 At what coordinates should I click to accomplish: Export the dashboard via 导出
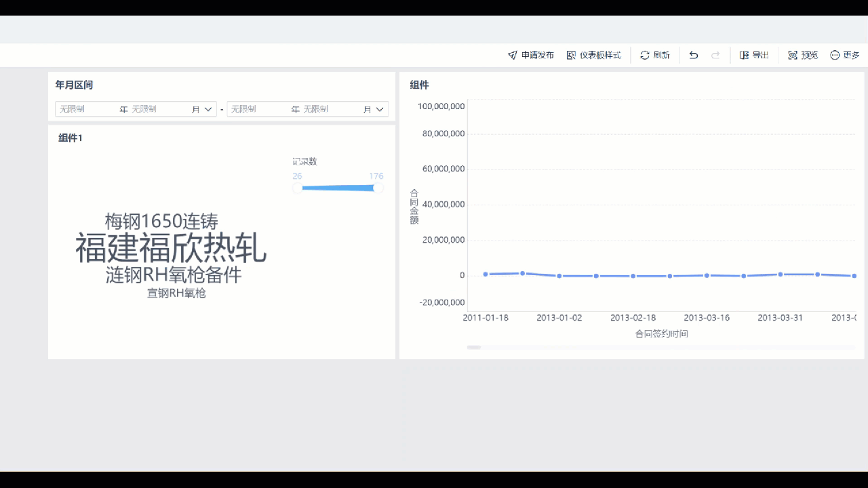coord(754,55)
